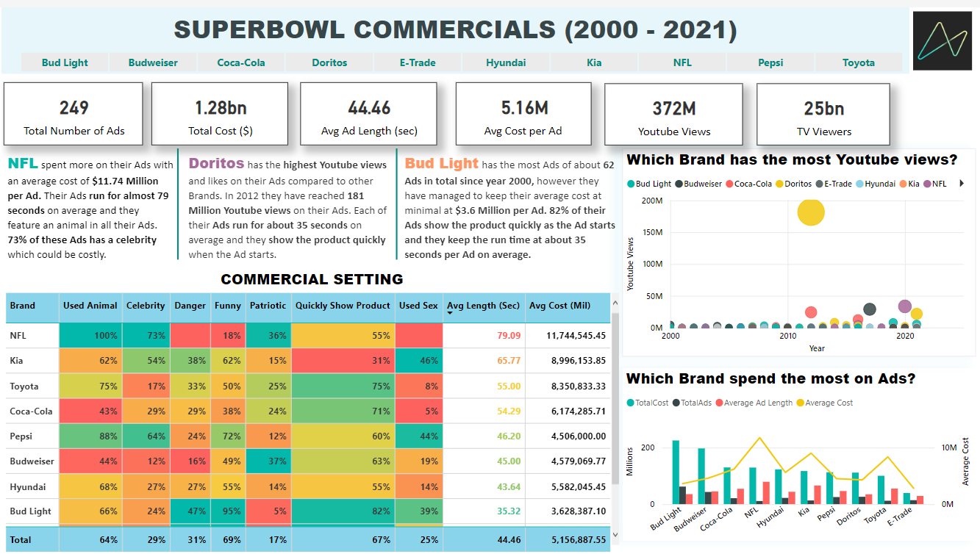Click Toyota brand cell in table
The height and width of the screenshot is (554, 980).
point(32,386)
